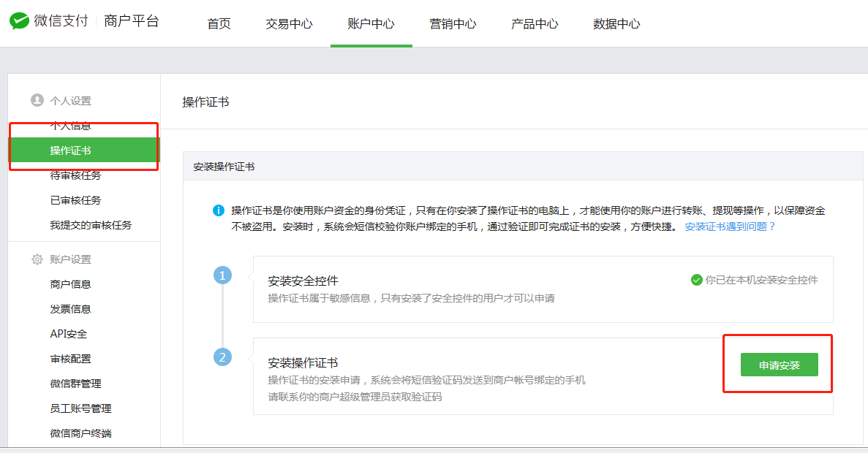Open the 营销中心 tab

click(453, 23)
